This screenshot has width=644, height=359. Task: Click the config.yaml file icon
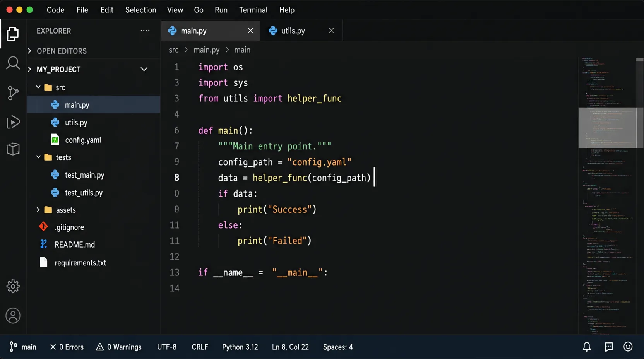pos(55,140)
